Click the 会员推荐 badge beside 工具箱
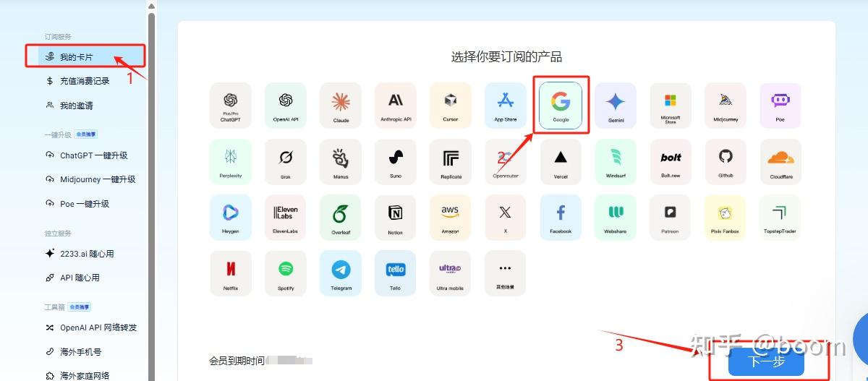 point(80,307)
